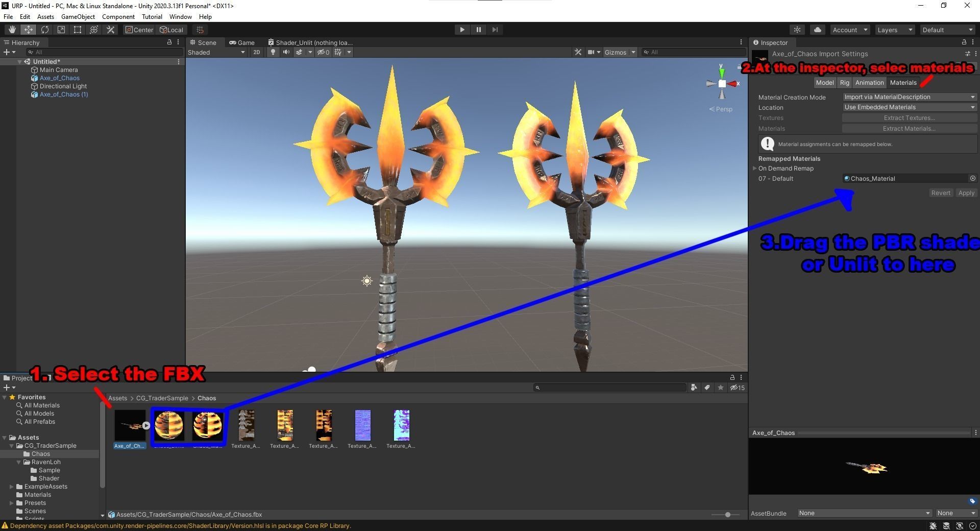Select the combined Transform tool
Image resolution: width=980 pixels, height=531 pixels.
point(94,30)
